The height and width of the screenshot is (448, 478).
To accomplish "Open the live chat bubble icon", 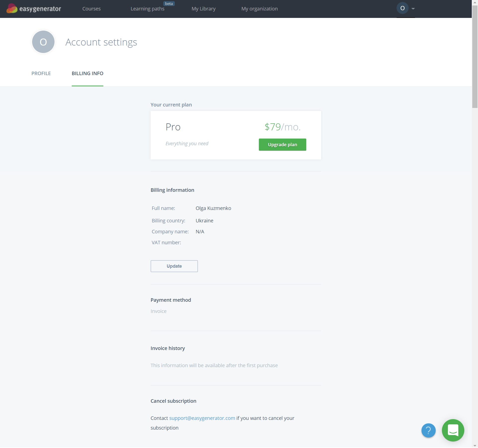I will pyautogui.click(x=453, y=430).
